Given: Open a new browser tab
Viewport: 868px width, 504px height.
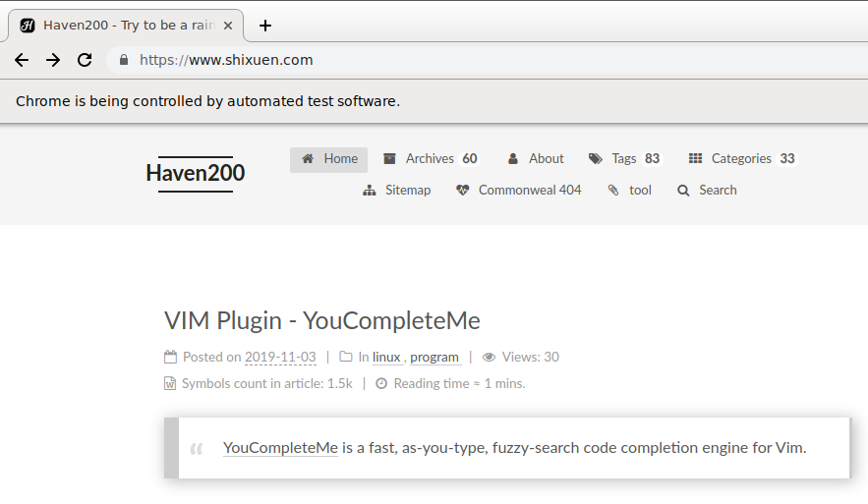Looking at the screenshot, I should pyautogui.click(x=264, y=26).
